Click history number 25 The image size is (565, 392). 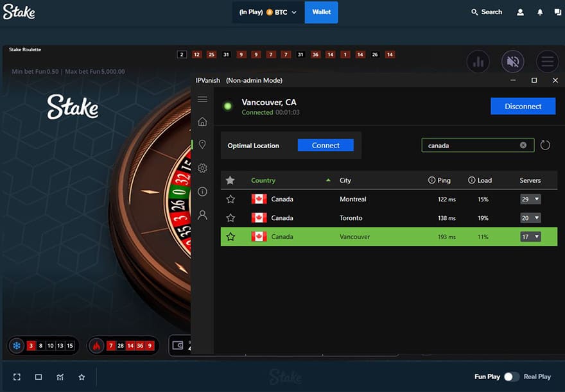pyautogui.click(x=211, y=55)
